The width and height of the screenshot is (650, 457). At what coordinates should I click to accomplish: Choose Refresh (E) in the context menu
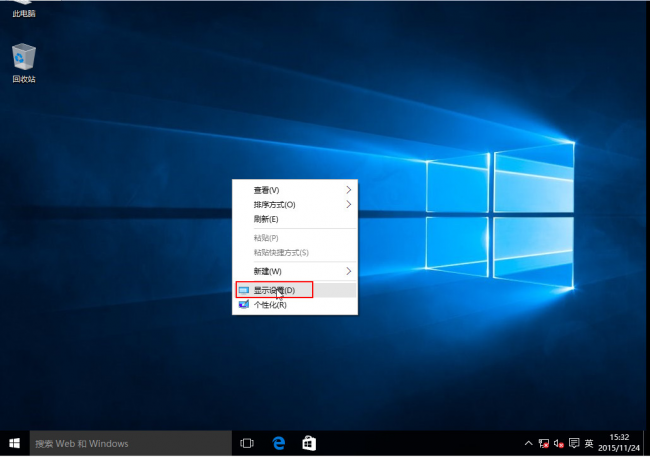click(x=295, y=219)
